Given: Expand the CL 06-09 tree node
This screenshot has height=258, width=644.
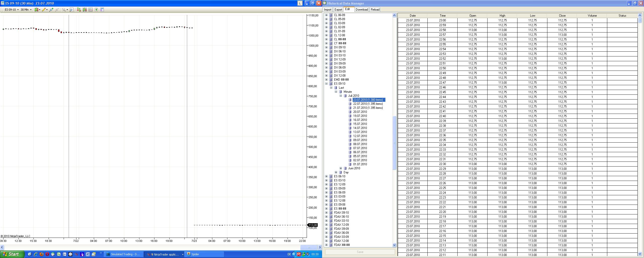Looking at the screenshot, I should coord(326,15).
